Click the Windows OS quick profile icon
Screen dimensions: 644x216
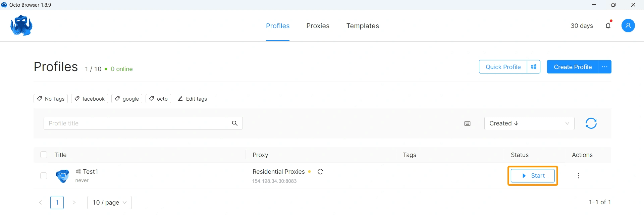(534, 67)
